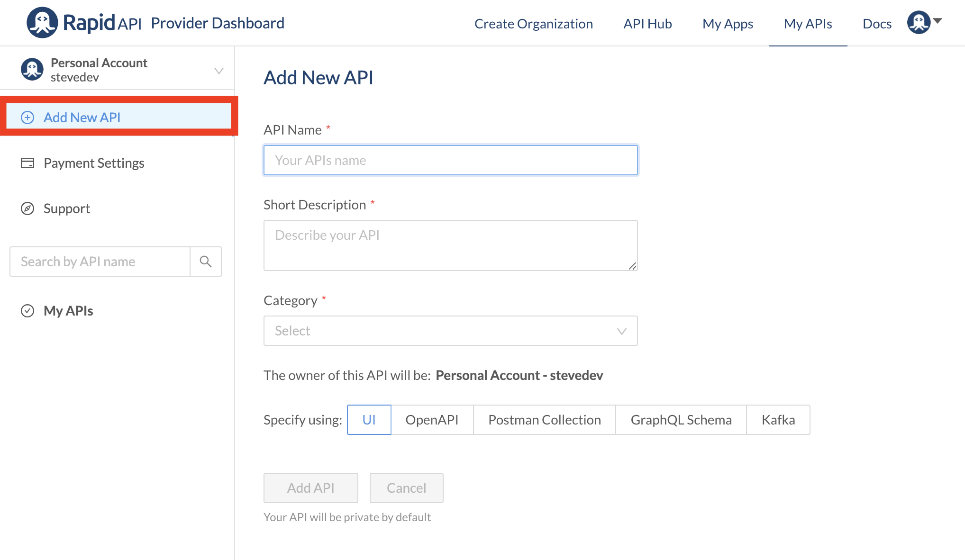Open the Category Select dropdown
The image size is (965, 560).
[450, 331]
